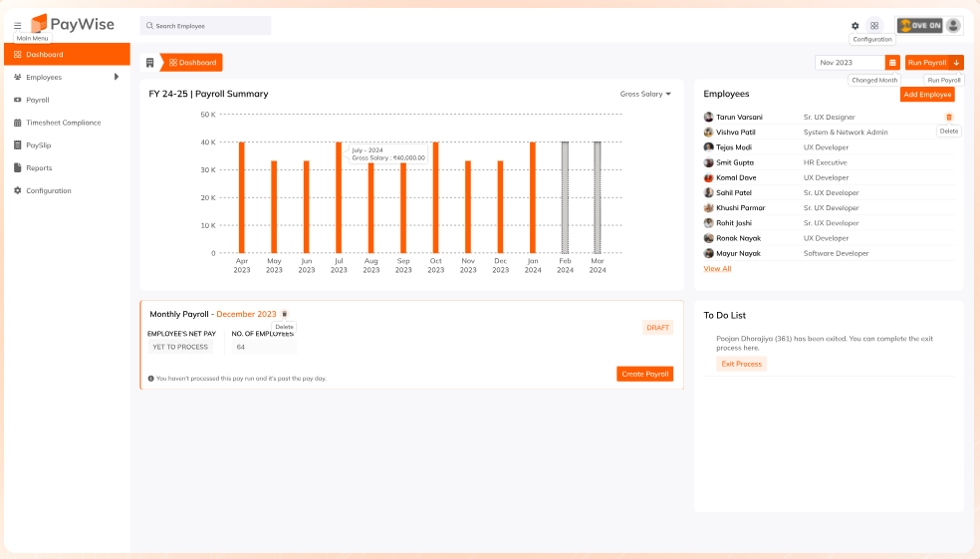Click Mayur Nayak's avatar
The width and height of the screenshot is (980, 559).
[x=708, y=253]
